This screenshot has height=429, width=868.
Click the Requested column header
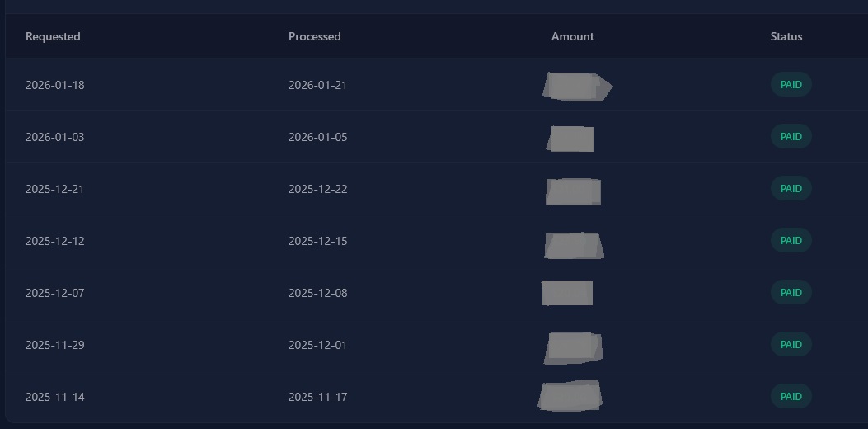coord(53,36)
